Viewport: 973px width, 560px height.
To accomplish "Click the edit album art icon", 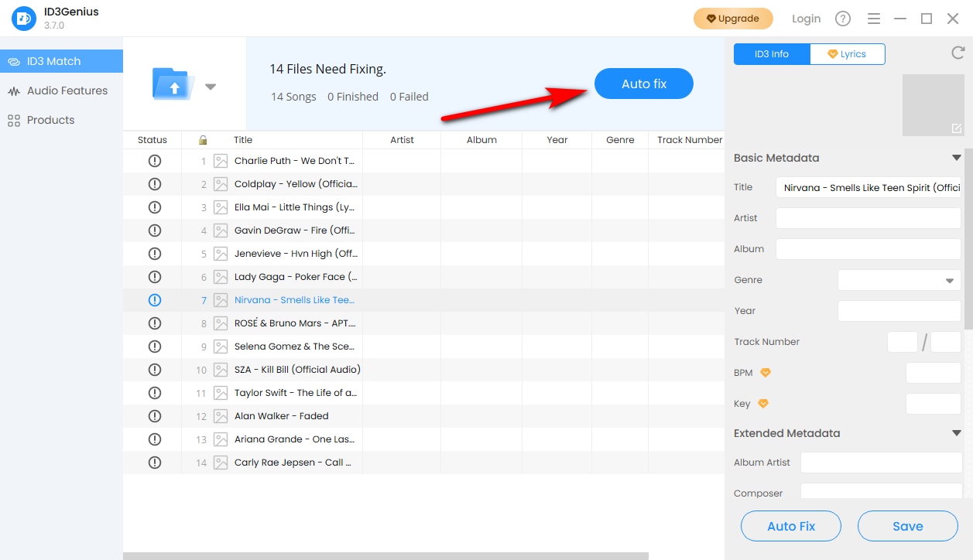I will [957, 128].
